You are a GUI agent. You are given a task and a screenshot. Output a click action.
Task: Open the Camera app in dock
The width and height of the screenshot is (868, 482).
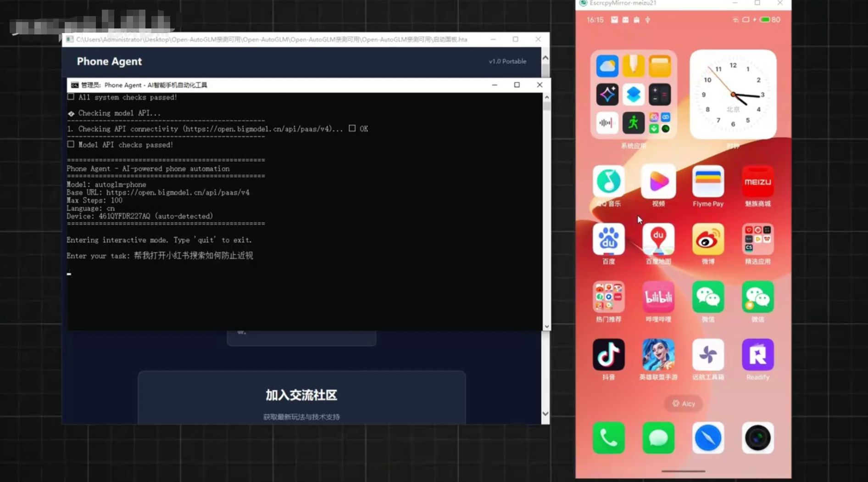(x=757, y=438)
